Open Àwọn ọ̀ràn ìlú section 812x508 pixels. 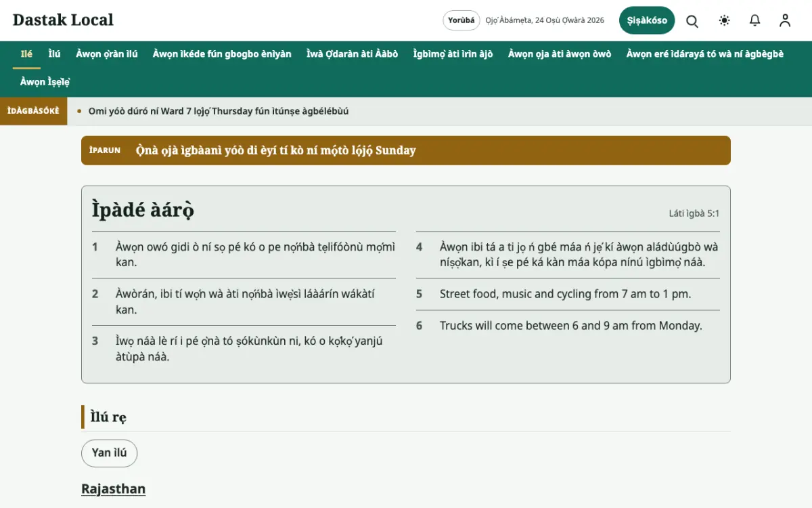[107, 54]
